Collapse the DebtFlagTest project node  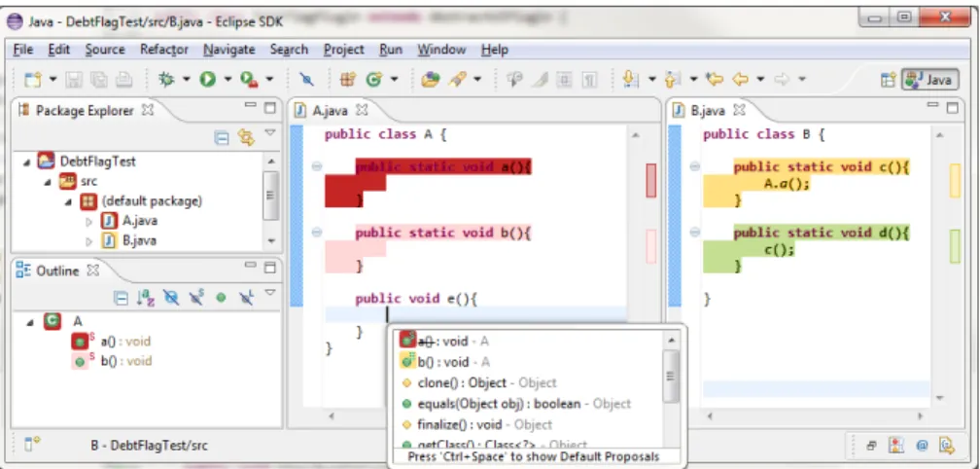27,162
